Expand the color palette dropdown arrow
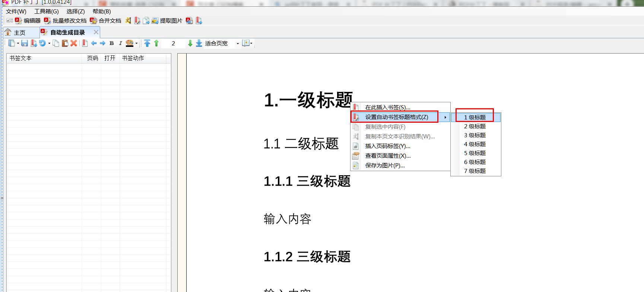The height and width of the screenshot is (292, 644). (x=136, y=44)
